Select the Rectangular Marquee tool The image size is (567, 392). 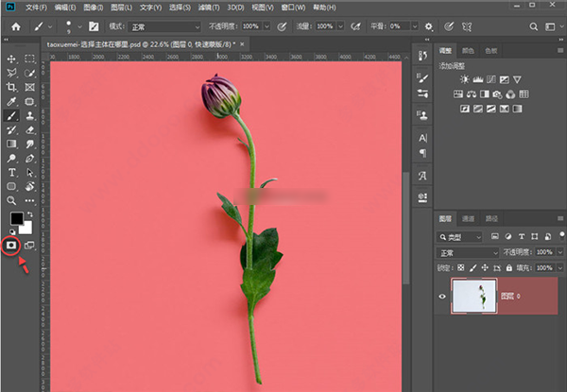pyautogui.click(x=29, y=59)
